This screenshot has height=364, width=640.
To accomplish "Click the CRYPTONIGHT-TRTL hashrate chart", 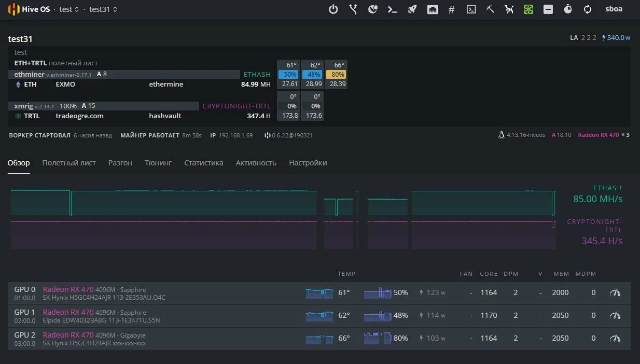I will coord(283,234).
